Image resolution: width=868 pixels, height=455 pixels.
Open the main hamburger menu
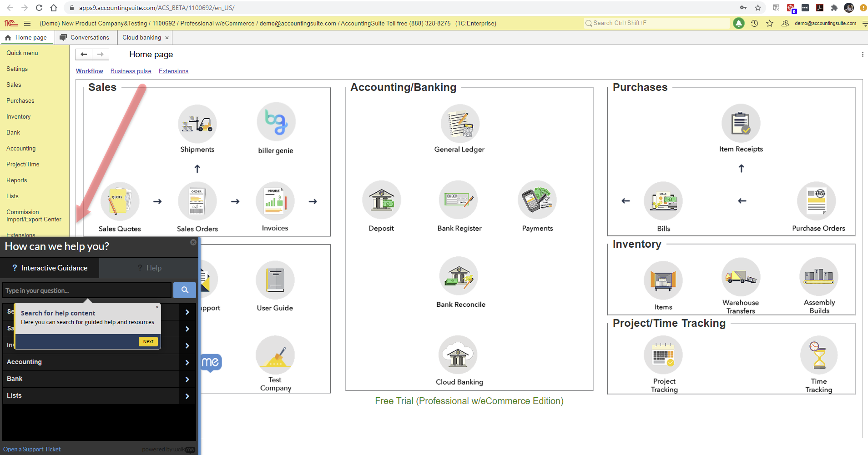(27, 23)
